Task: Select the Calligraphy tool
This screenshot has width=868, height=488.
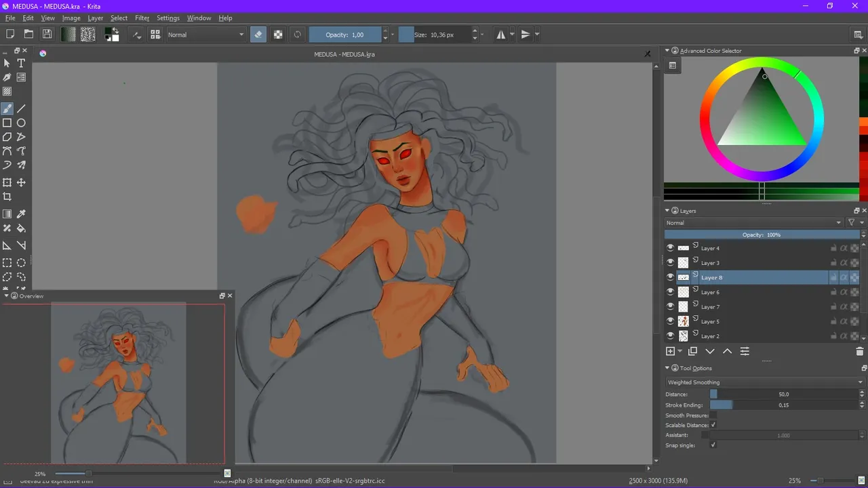Action: tap(7, 77)
